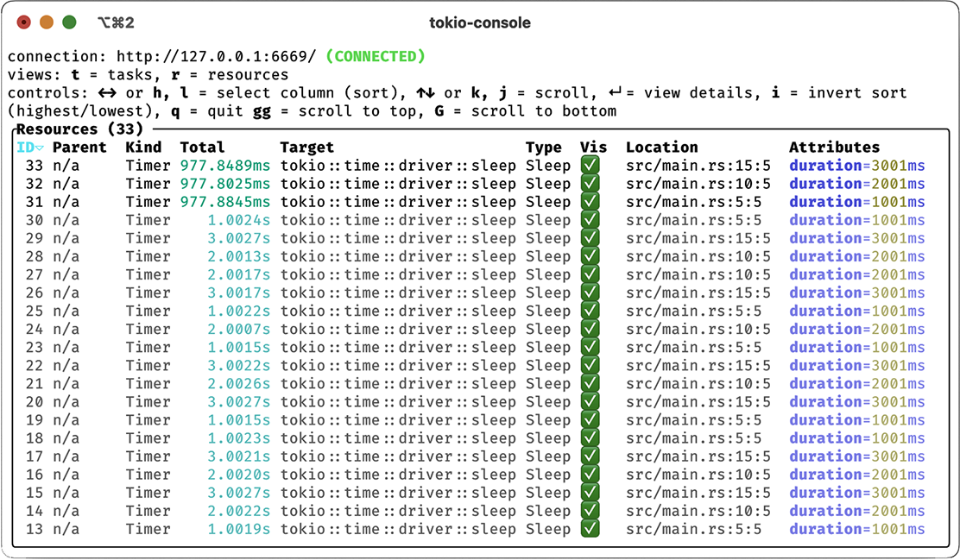This screenshot has width=960, height=560.
Task: Click the green CONNECTED status label
Action: 376,57
